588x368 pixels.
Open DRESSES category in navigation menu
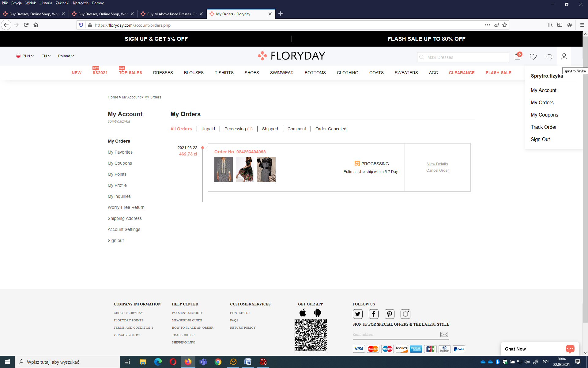click(163, 73)
